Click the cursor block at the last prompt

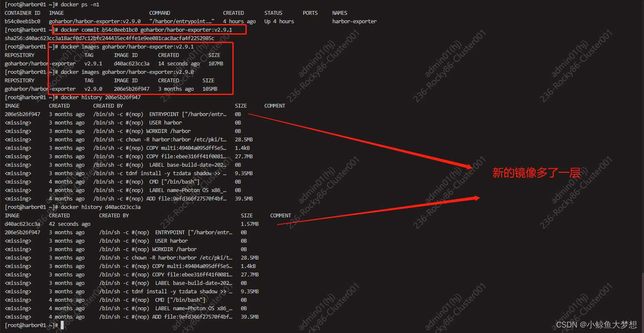pos(62,325)
